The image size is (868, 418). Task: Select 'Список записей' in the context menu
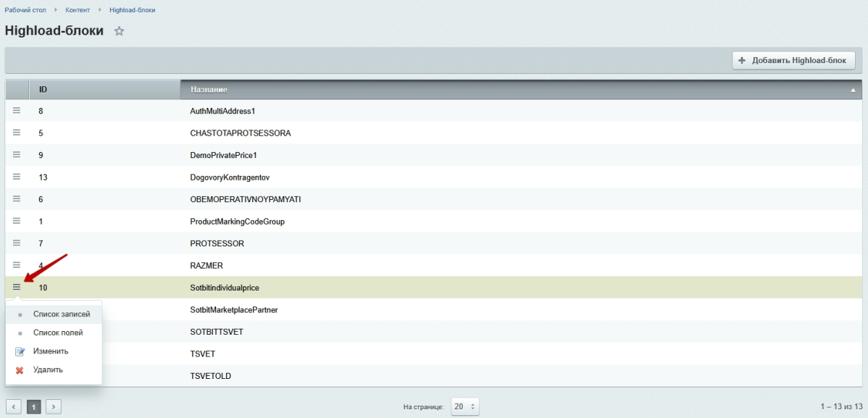pyautogui.click(x=61, y=315)
